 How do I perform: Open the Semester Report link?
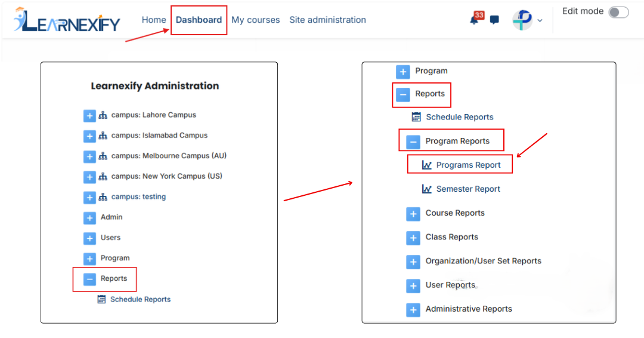point(468,189)
